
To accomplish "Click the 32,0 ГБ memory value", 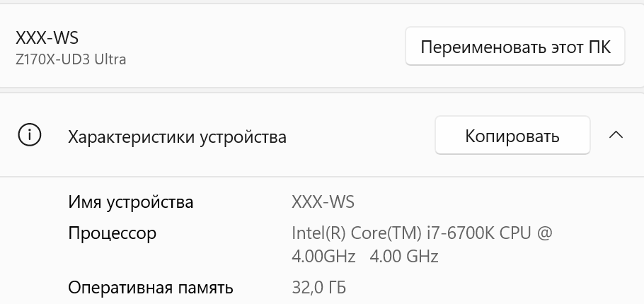I will pyautogui.click(x=318, y=288).
